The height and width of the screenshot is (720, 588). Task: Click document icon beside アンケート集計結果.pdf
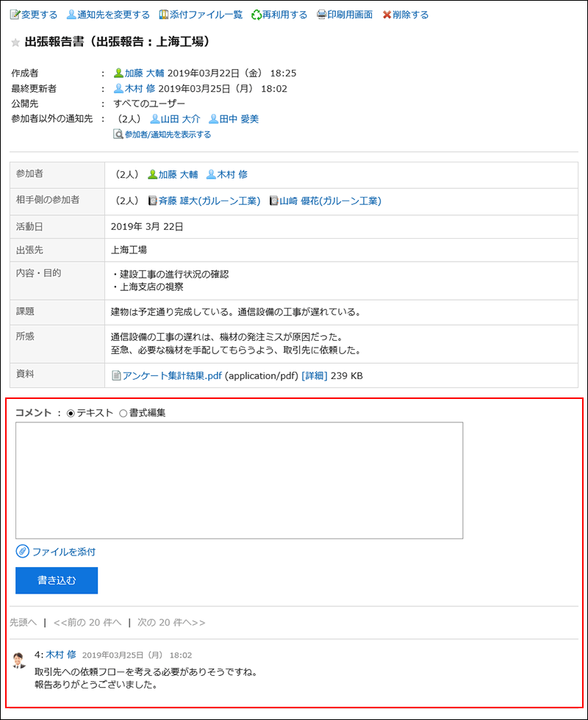(x=117, y=376)
